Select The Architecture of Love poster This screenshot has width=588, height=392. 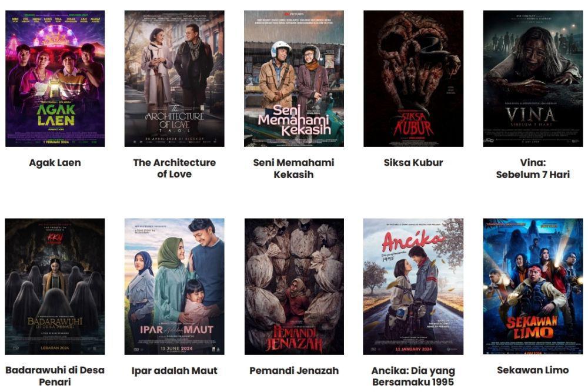(175, 78)
